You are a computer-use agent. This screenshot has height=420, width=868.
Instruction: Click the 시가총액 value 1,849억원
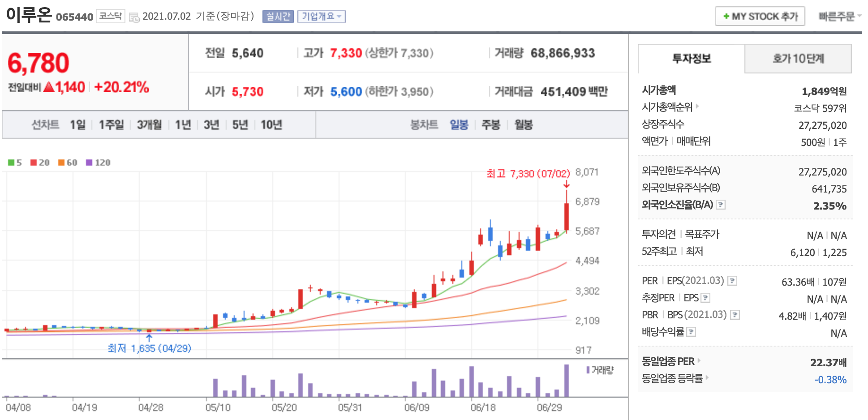[x=824, y=91]
